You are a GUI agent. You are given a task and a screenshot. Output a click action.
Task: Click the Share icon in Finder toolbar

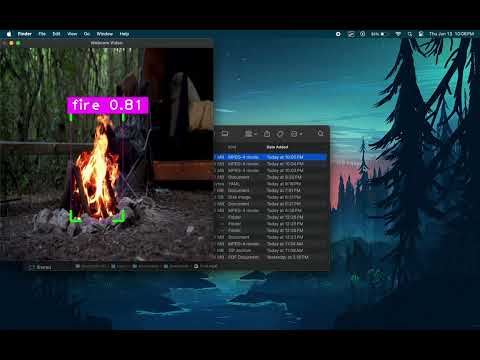click(267, 134)
